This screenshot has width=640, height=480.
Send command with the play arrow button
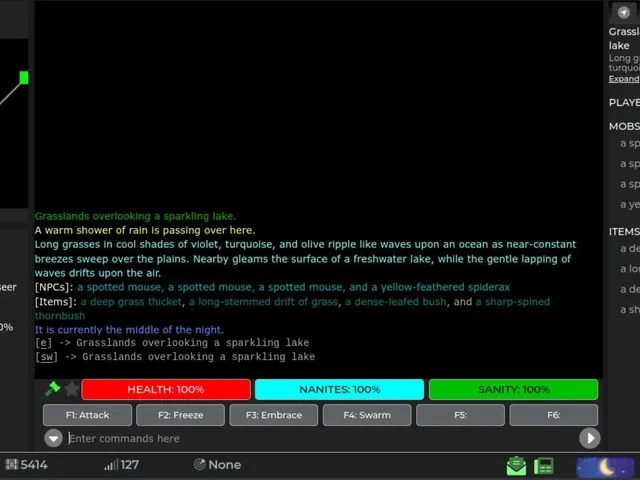[x=590, y=438]
